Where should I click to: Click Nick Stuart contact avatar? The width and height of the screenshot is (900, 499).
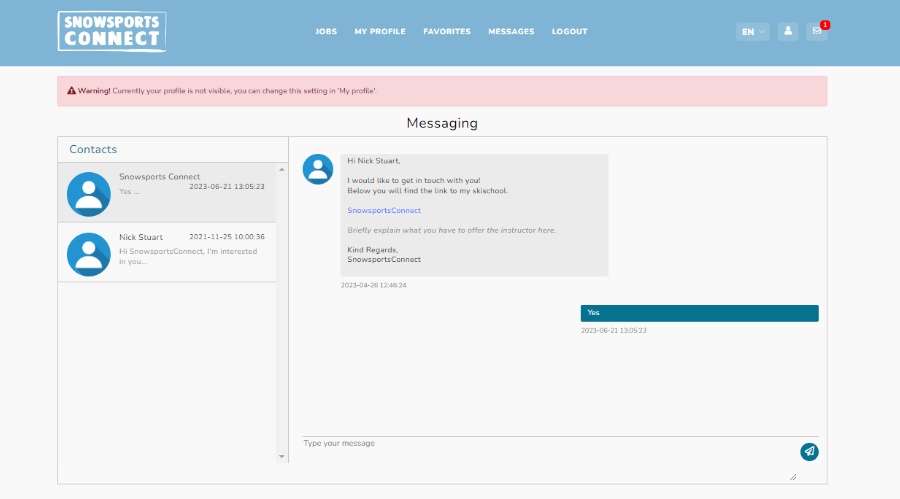pyautogui.click(x=89, y=253)
